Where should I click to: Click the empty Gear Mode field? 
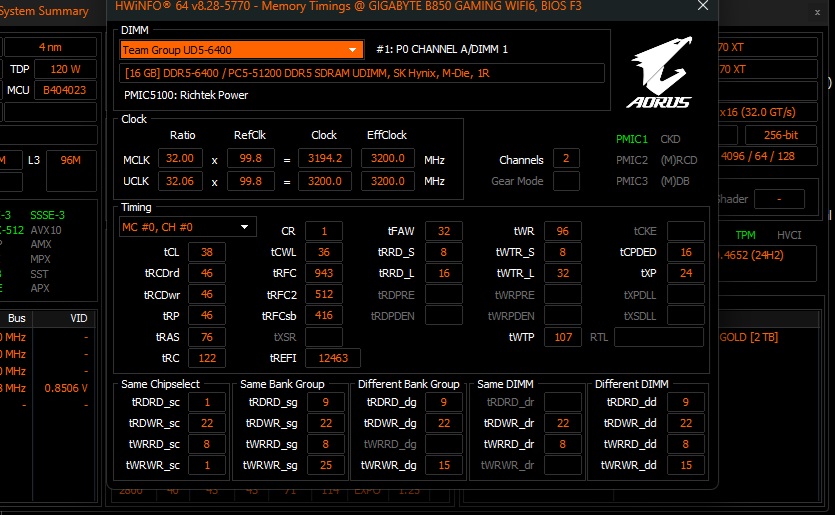(x=566, y=181)
